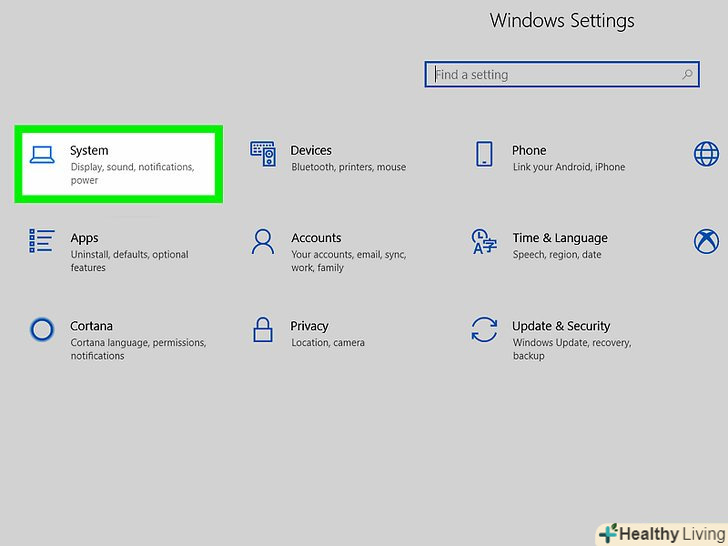Click the search magnifier icon
The width and height of the screenshot is (728, 546).
tap(687, 74)
